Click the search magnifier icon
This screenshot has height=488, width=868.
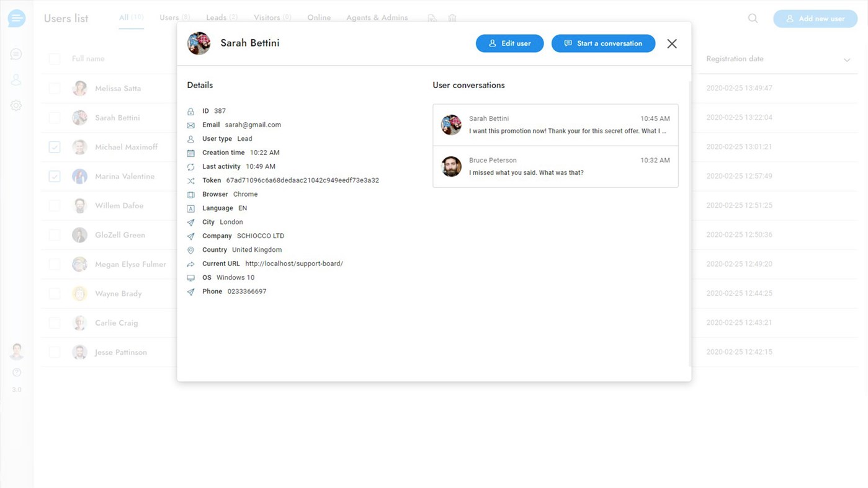point(753,19)
